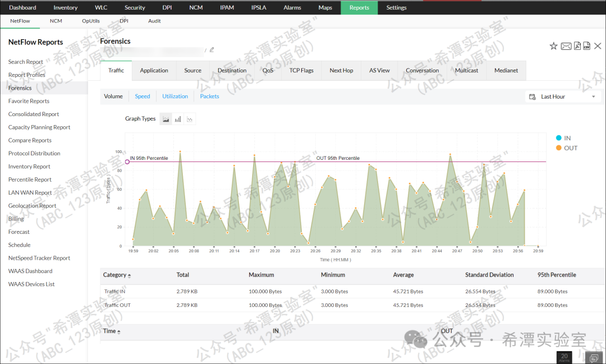
Task: Click the Traffic IN total 2.789 KB
Action: tap(187, 291)
